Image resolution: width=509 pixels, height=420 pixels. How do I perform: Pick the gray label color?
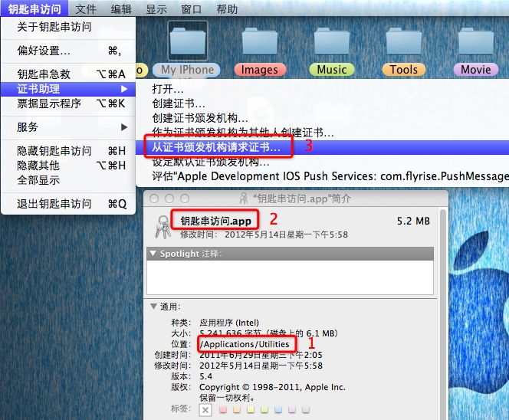306,410
